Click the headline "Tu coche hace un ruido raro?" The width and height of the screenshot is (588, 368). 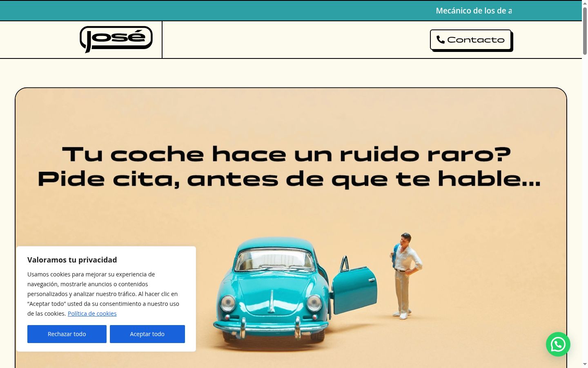pos(287,155)
